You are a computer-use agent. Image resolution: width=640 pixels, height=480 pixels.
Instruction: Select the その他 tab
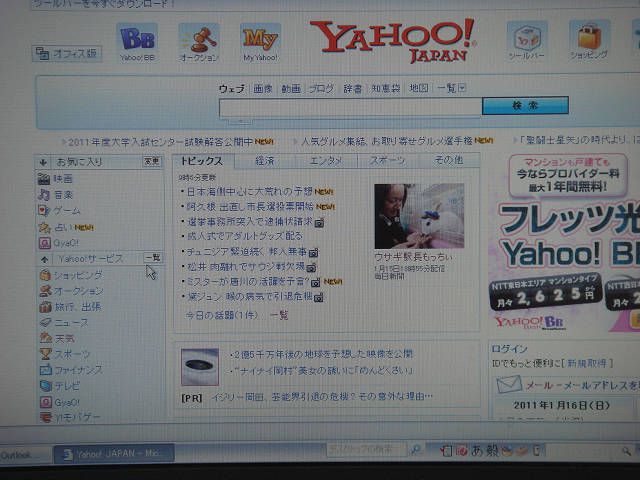point(449,160)
